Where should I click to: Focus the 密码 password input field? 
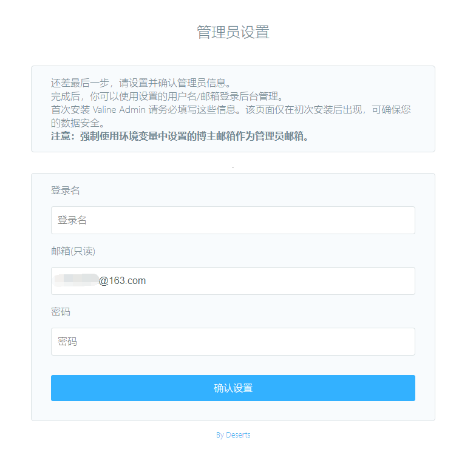233,342
